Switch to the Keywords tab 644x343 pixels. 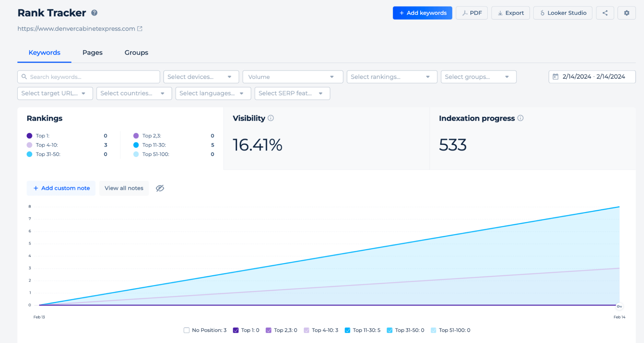point(44,53)
